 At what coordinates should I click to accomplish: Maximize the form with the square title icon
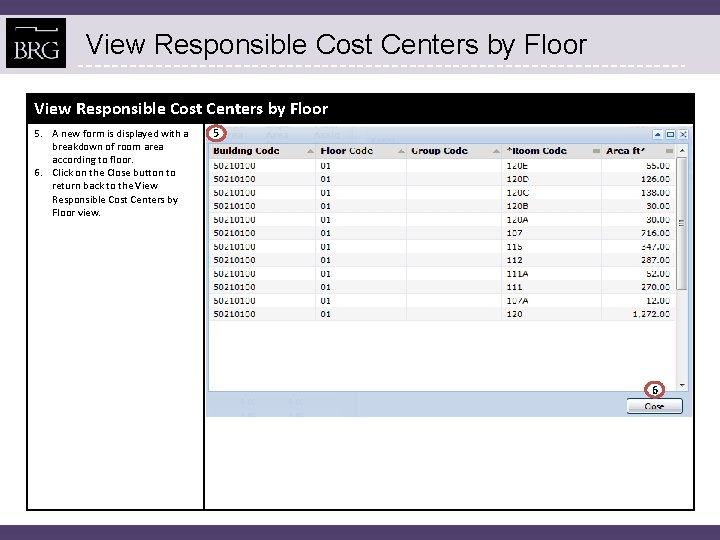point(670,135)
